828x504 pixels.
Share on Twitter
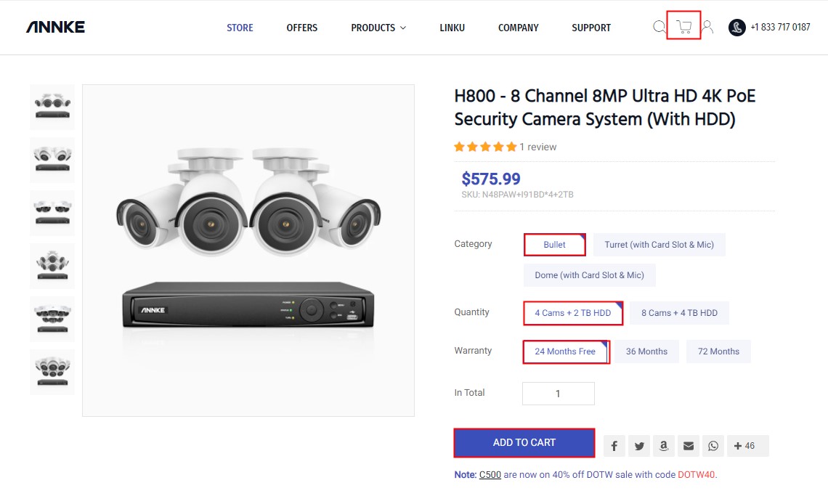click(x=639, y=446)
